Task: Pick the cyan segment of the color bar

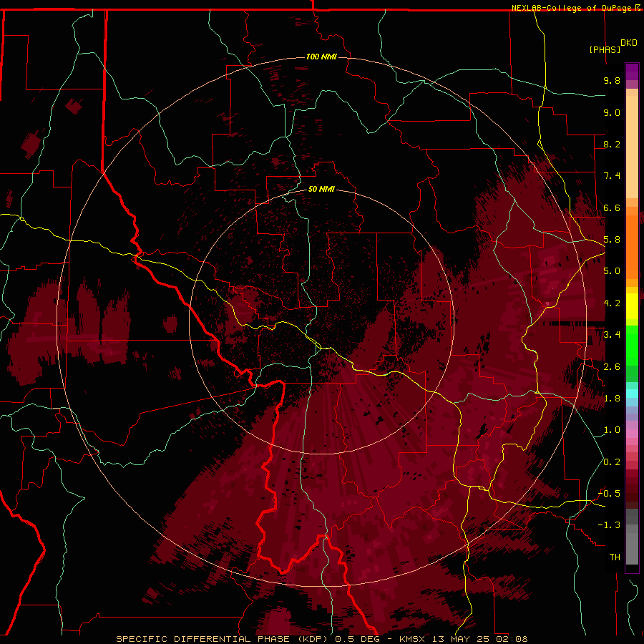Action: pos(632,394)
